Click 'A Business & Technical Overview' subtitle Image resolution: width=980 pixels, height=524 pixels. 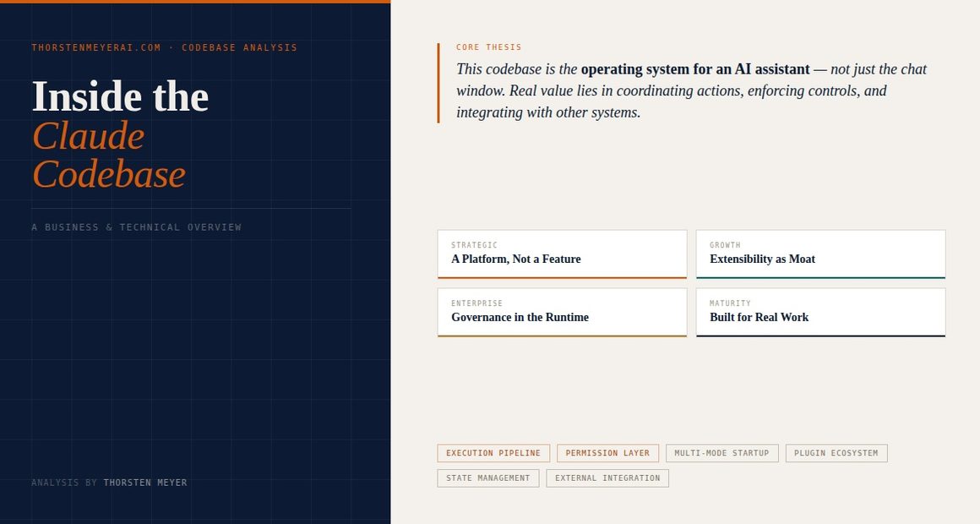[x=136, y=227]
